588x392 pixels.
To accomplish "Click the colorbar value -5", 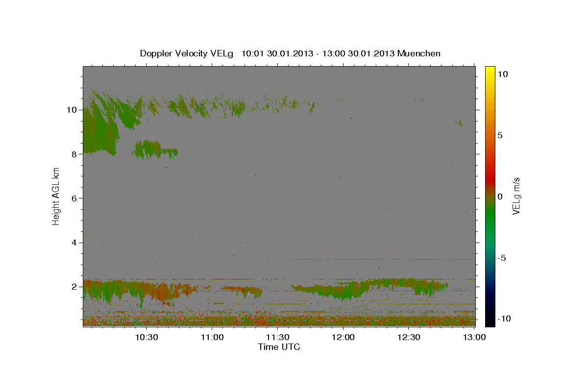I will click(501, 258).
